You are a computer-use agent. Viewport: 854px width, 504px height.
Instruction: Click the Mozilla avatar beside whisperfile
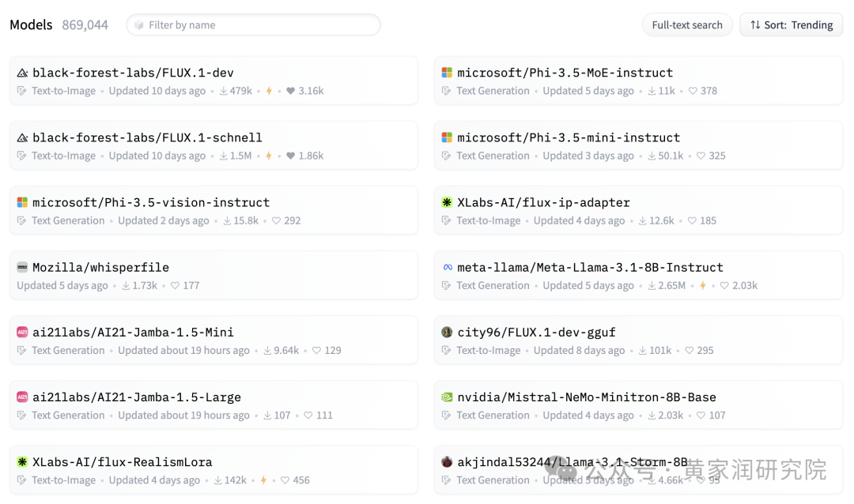tap(22, 267)
